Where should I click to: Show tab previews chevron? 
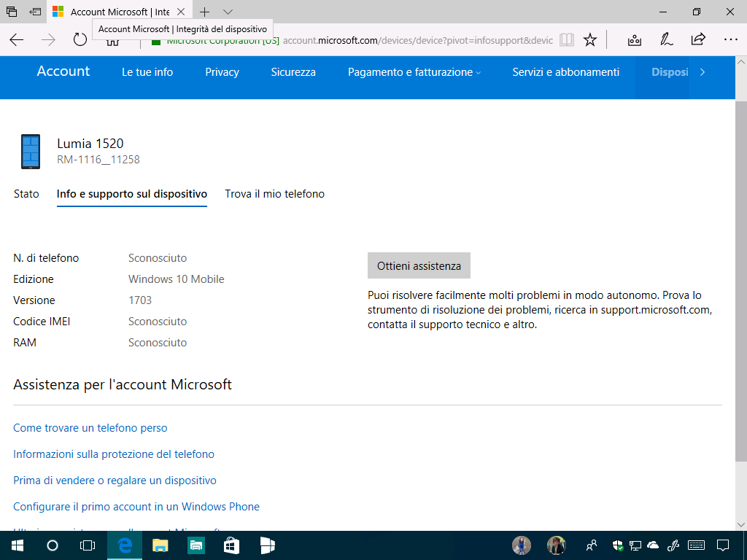(228, 12)
